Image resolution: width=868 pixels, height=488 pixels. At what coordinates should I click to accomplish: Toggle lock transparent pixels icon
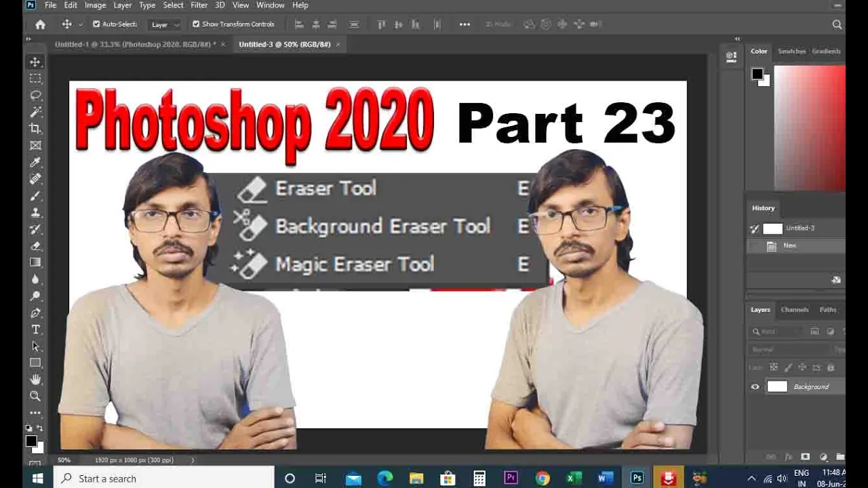[x=774, y=367]
